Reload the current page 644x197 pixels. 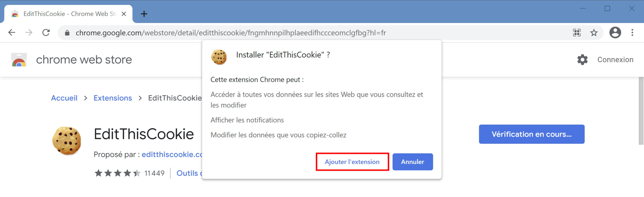pos(46,33)
